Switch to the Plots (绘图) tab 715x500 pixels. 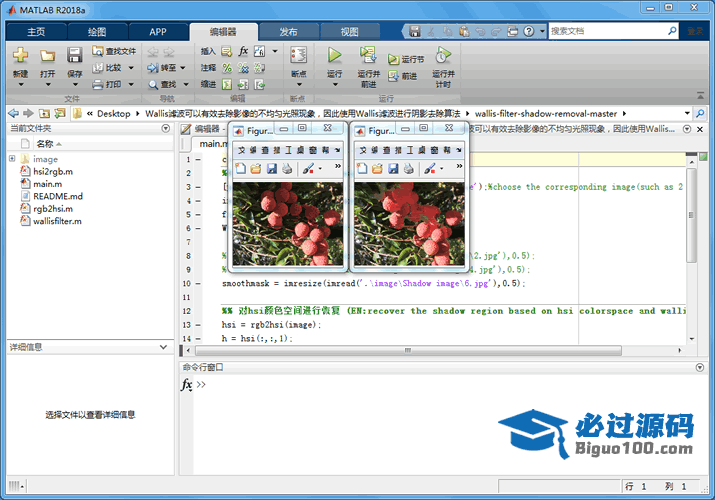[x=98, y=31]
